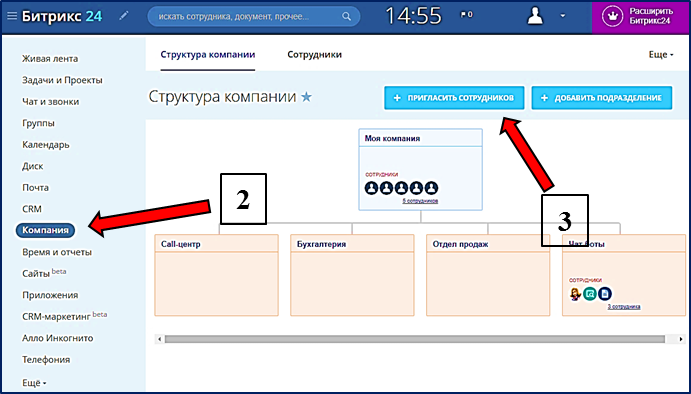Open Календарь in sidebar
Image resolution: width=691 pixels, height=394 pixels.
(x=46, y=145)
